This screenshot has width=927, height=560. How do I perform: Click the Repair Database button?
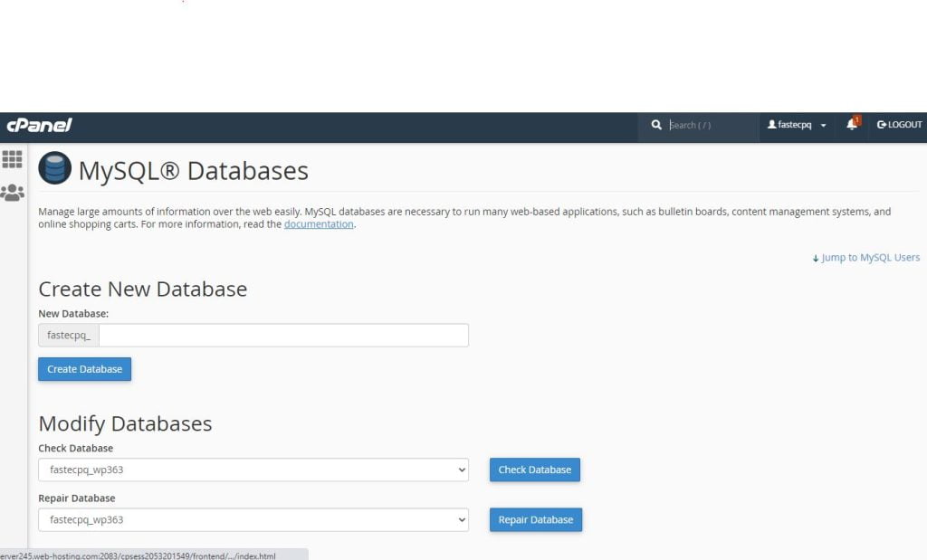536,520
